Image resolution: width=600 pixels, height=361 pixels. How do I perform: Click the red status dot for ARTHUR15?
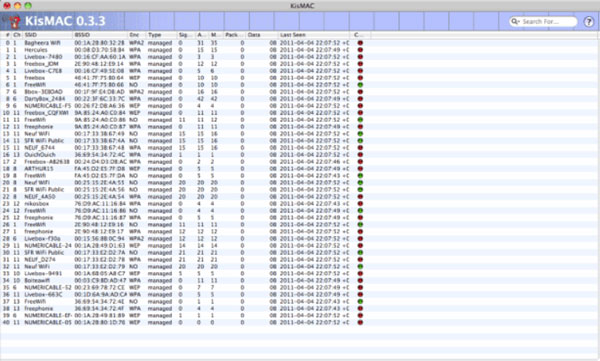(360, 168)
